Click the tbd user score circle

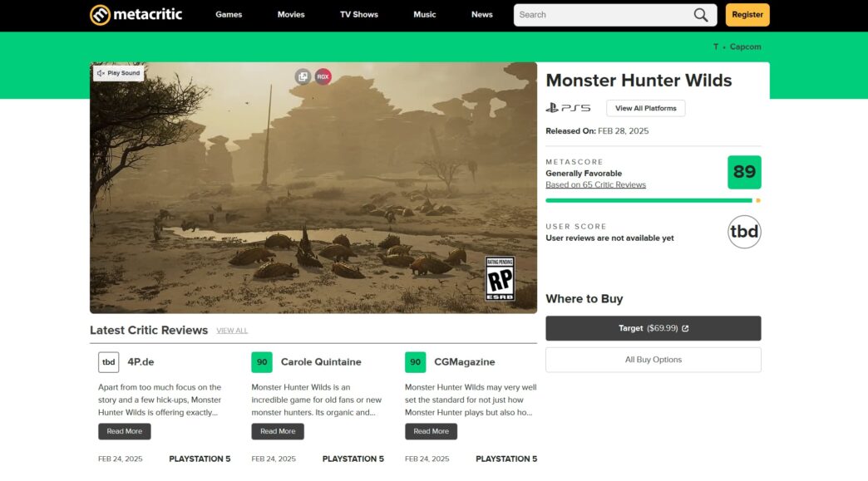pos(744,232)
